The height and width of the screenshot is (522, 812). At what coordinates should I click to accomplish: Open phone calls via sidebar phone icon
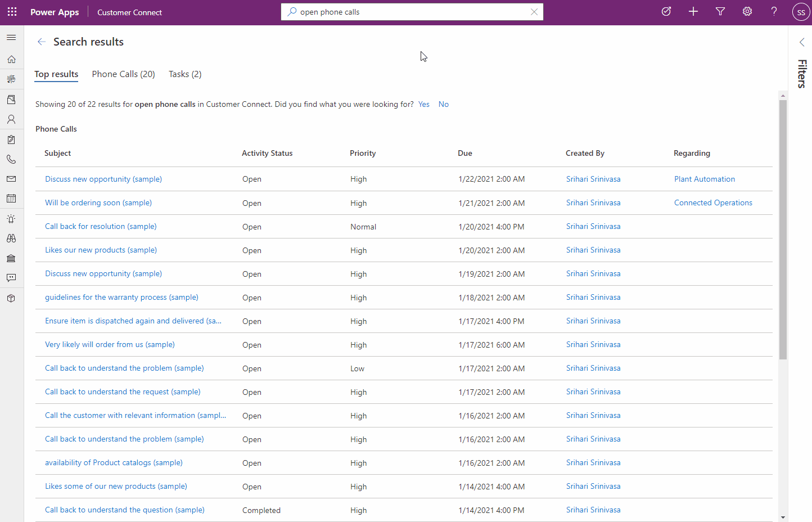pyautogui.click(x=11, y=159)
